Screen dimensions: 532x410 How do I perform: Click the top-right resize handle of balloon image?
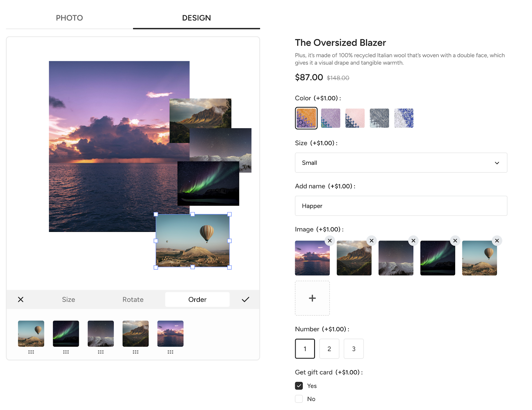click(229, 214)
